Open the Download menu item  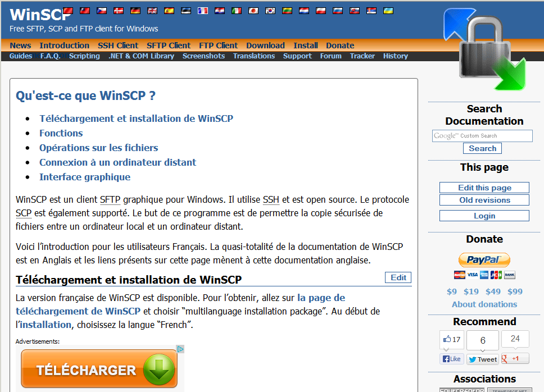265,45
